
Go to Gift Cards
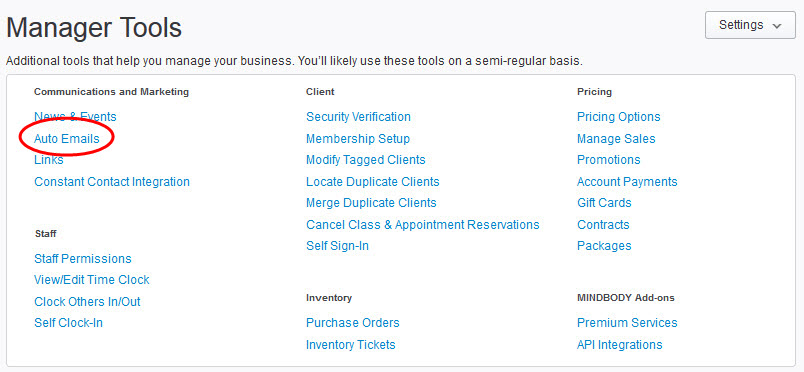tap(604, 203)
